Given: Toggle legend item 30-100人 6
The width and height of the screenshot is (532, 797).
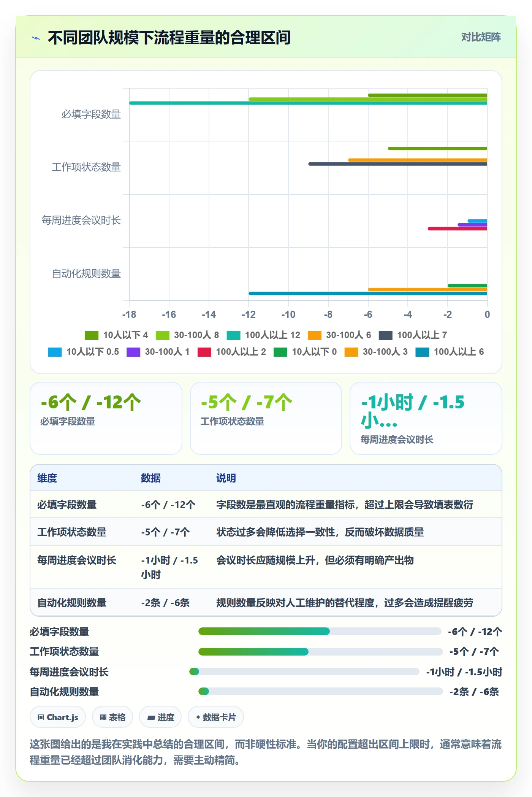Looking at the screenshot, I should click(339, 335).
